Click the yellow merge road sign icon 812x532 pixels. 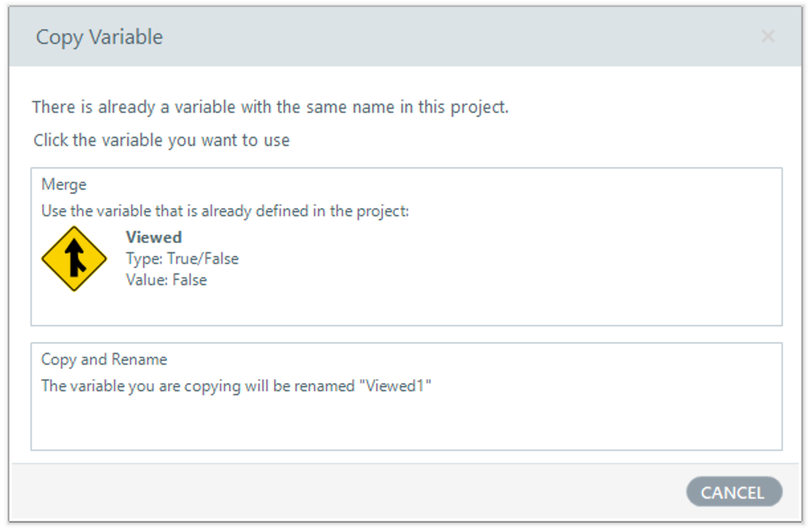click(x=74, y=259)
